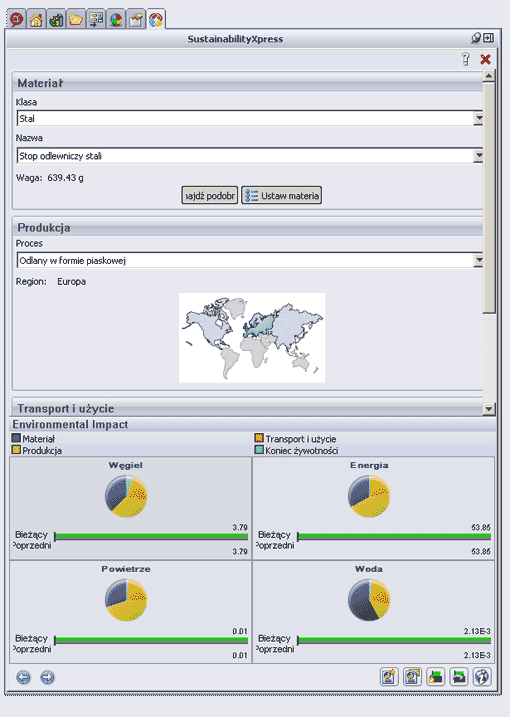Toggle the collapse panel arrow icon
510x717 pixels.
489,38
